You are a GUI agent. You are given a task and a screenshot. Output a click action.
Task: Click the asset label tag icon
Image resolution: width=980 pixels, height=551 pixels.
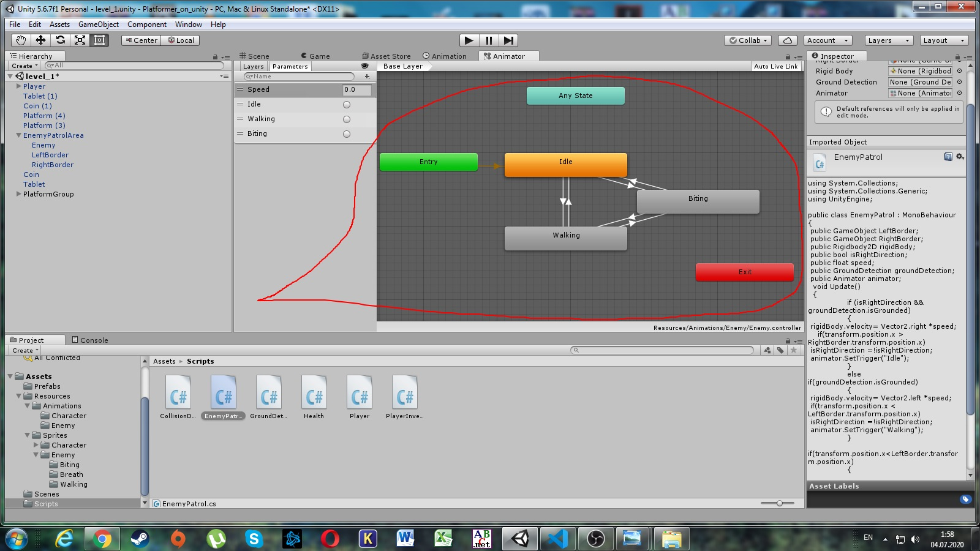966,500
